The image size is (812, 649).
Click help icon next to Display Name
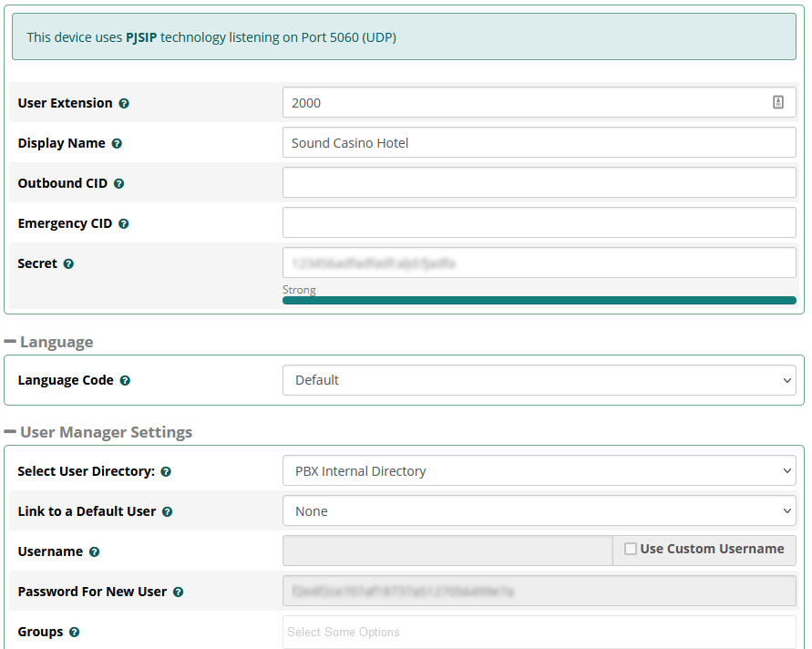pos(117,144)
